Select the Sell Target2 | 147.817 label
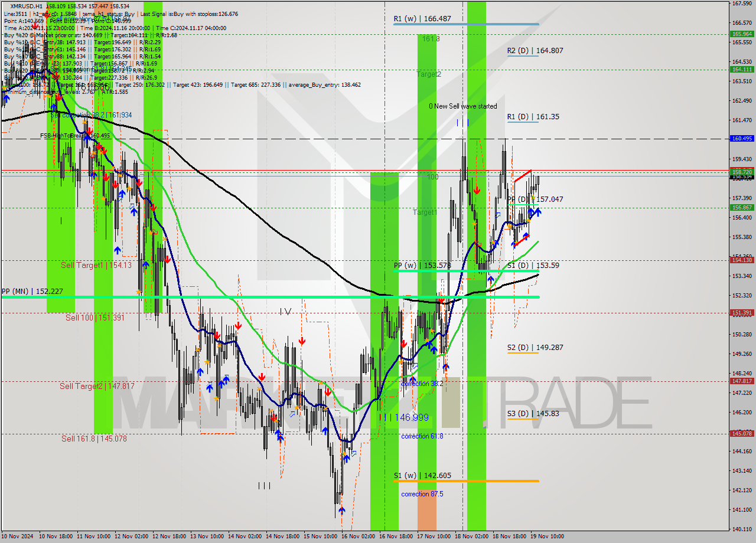Screen dimensions: 756x543 97,387
